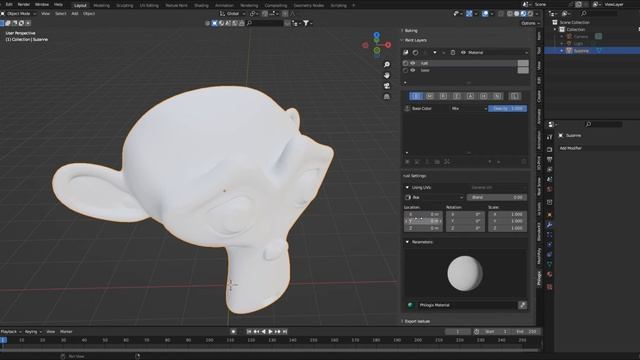Open the Global transform orientation dropdown

(x=233, y=13)
